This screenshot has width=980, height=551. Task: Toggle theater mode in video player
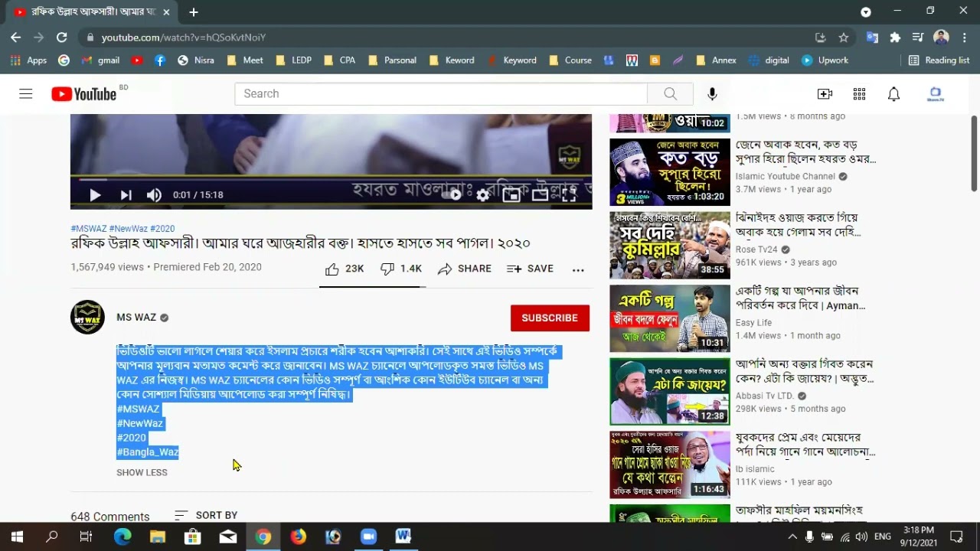point(540,195)
